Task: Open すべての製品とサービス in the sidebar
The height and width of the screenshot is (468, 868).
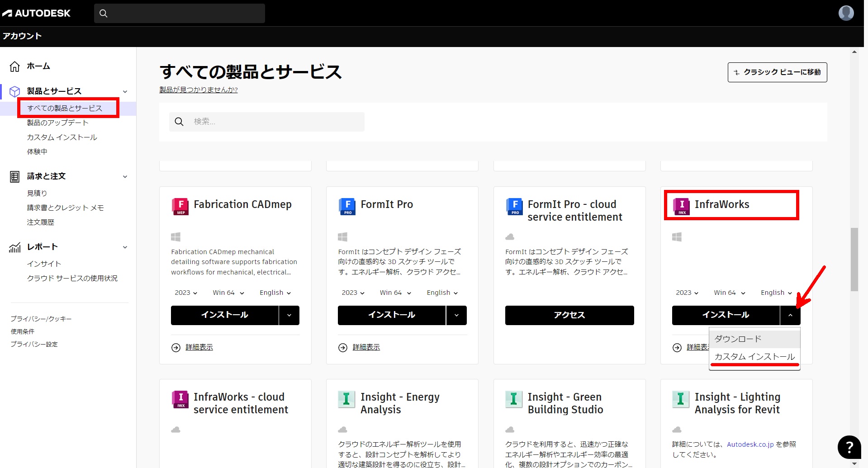Action: click(x=65, y=109)
